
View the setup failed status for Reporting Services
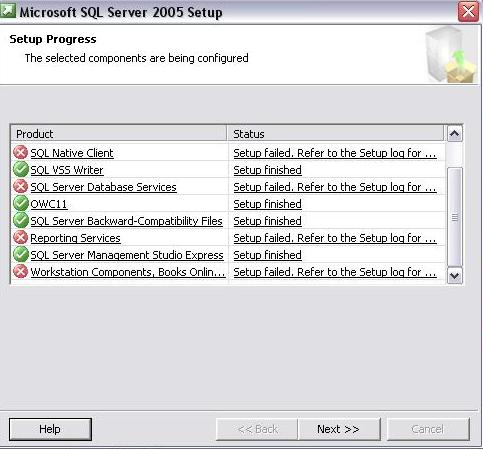pyautogui.click(x=335, y=238)
